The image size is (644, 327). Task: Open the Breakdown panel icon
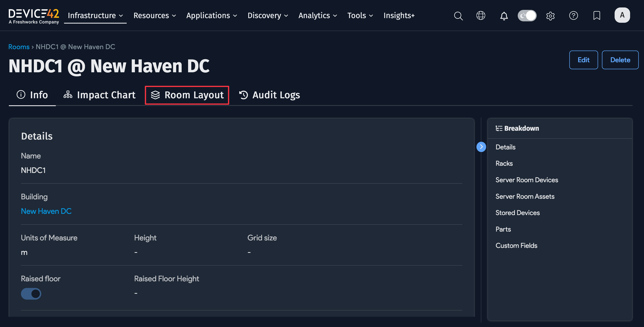[499, 128]
